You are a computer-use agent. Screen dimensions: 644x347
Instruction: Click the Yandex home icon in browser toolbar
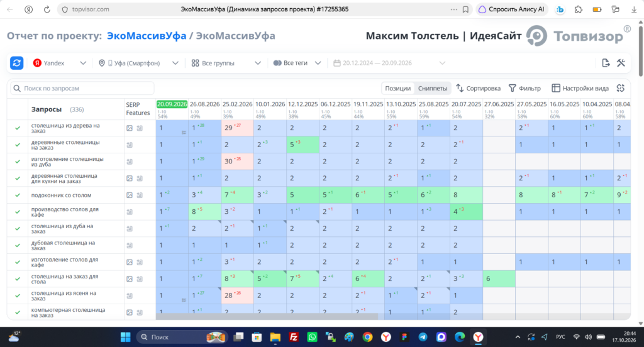[x=28, y=9]
